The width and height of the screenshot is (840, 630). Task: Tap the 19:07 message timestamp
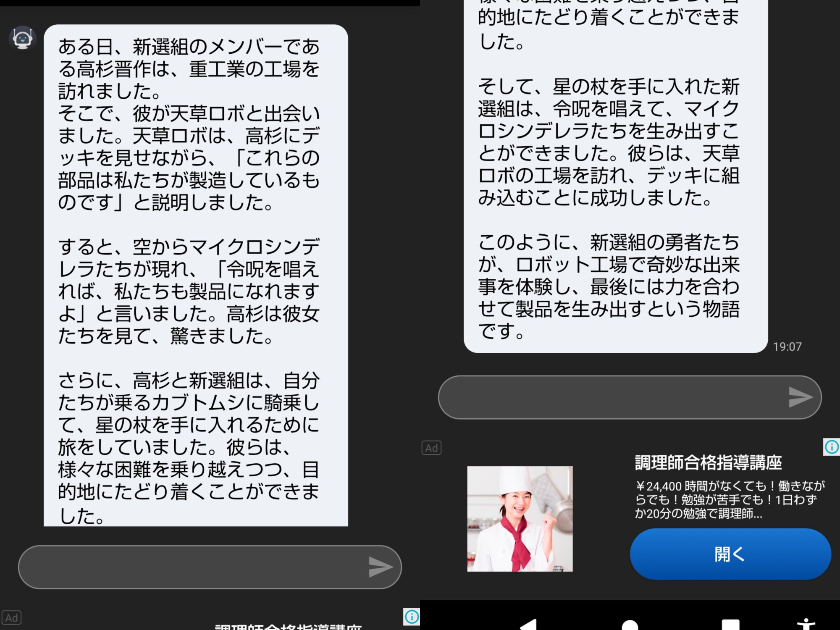787,346
